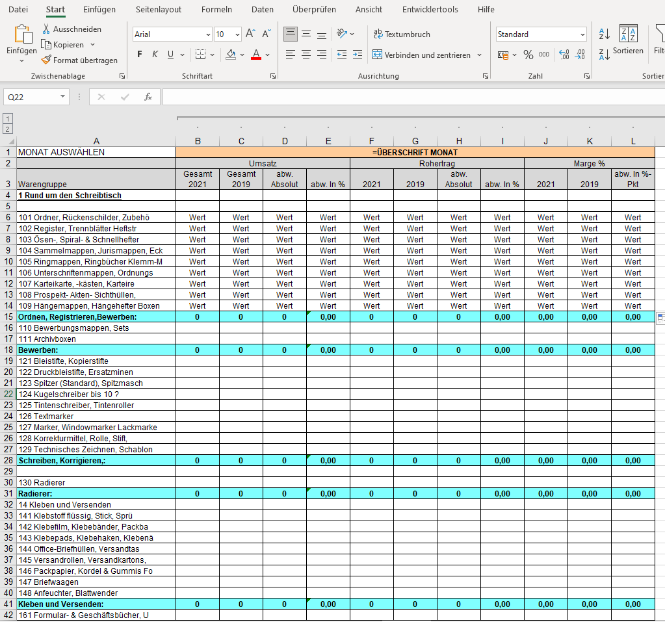Show outline level 2
The image size is (665, 644).
tap(8, 129)
